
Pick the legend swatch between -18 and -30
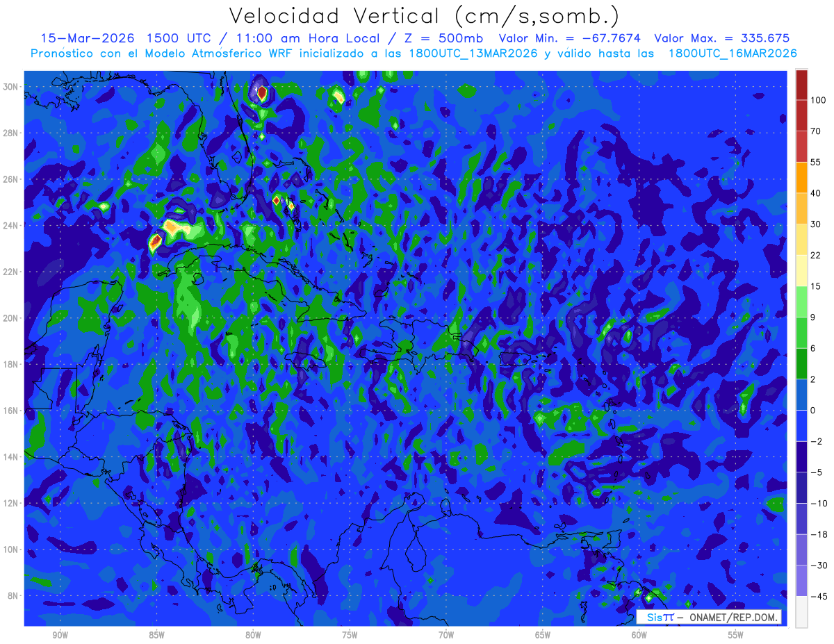(x=801, y=550)
